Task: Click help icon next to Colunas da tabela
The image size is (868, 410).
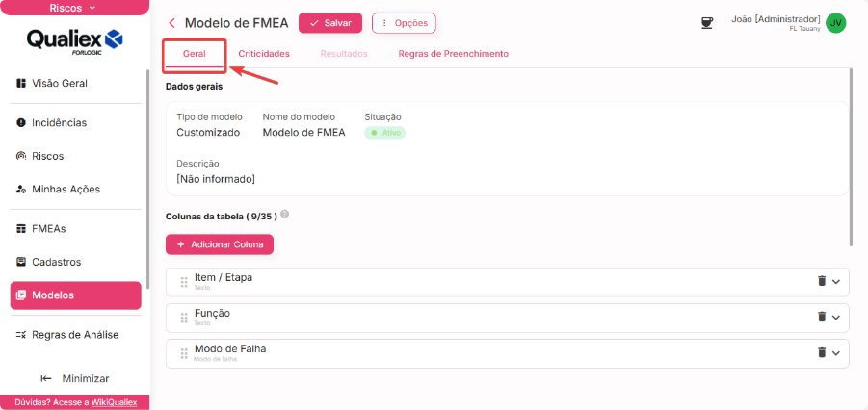Action: (x=285, y=215)
